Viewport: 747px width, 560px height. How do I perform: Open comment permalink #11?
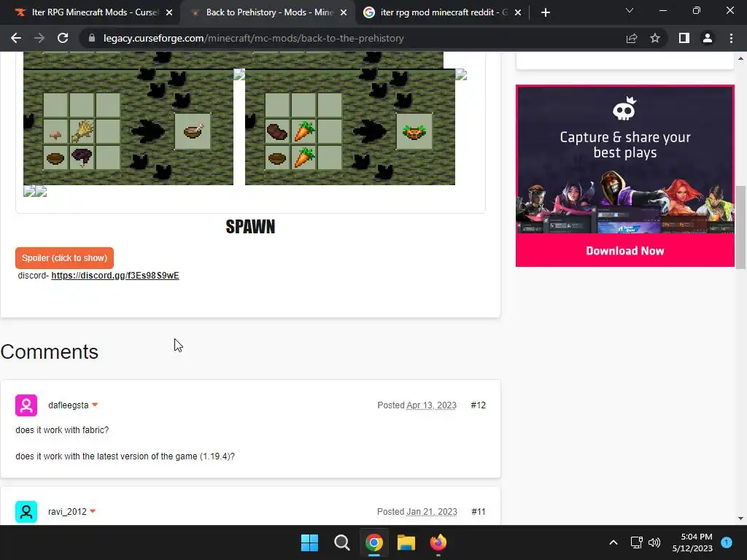coord(479,512)
